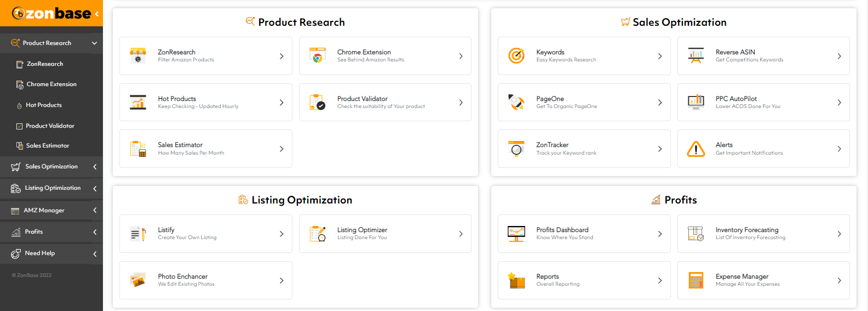
Task: Click the arrow on the Chrome Extension card
Action: point(461,56)
